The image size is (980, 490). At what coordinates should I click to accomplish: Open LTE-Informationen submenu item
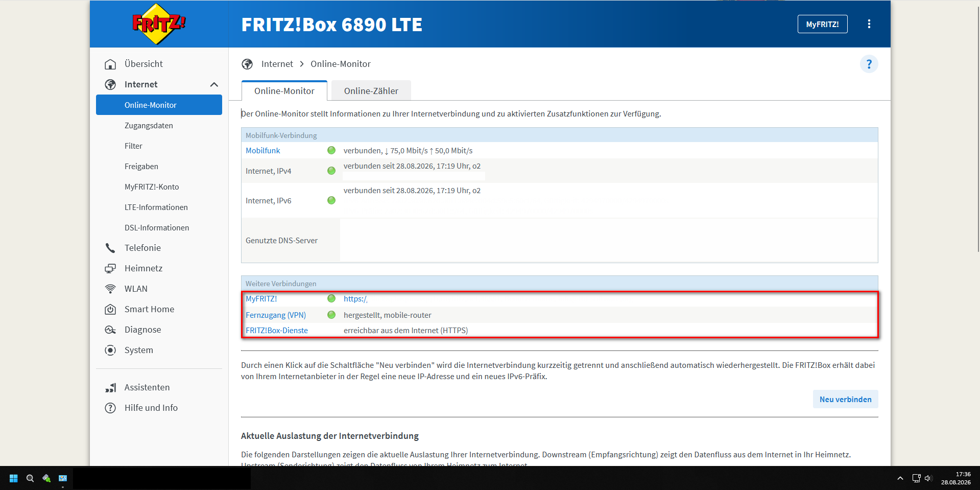[156, 207]
